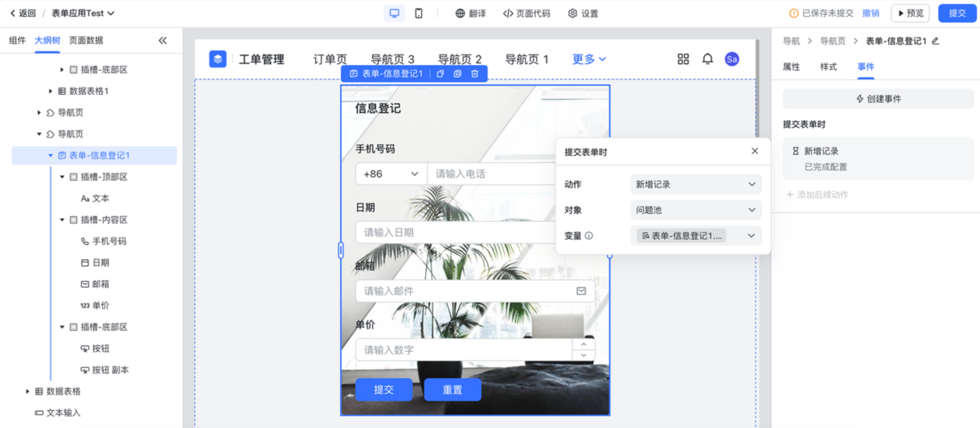Delete component trash icon on form toolbar
This screenshot has width=980, height=428.
475,74
